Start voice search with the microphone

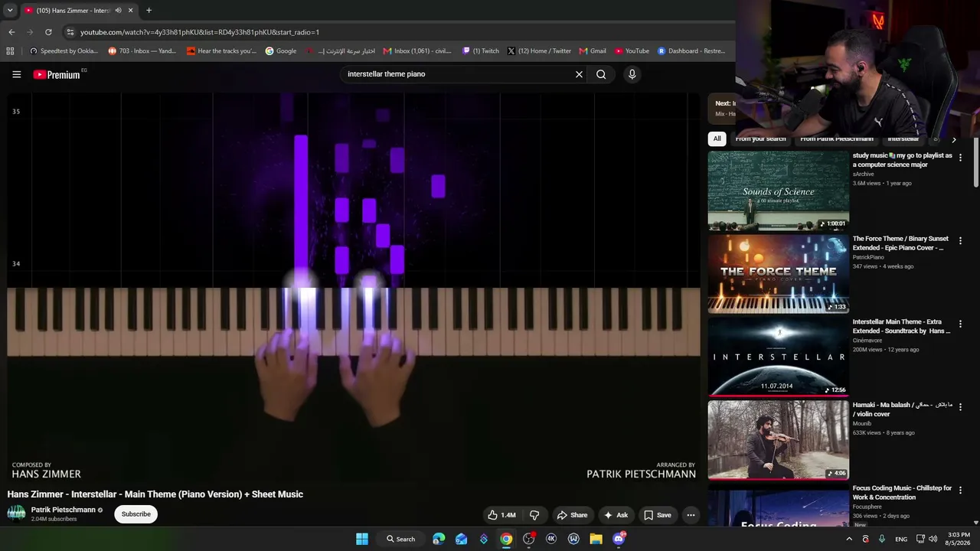tap(632, 74)
